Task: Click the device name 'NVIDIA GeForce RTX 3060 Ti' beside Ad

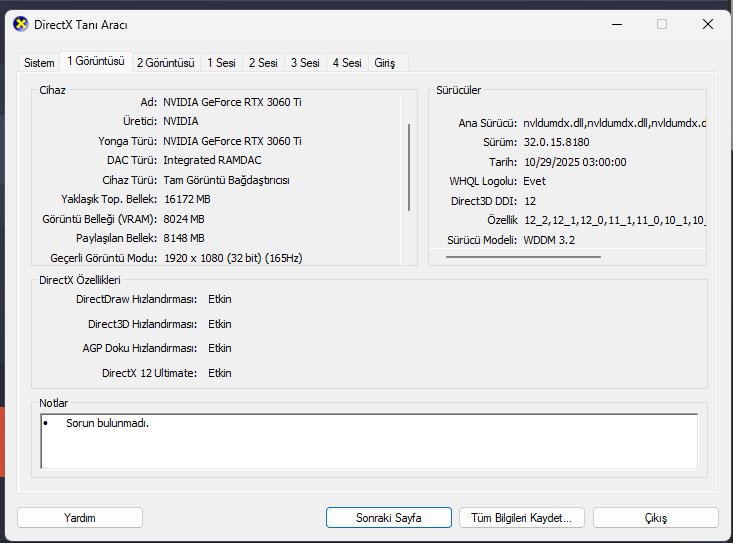Action: tap(232, 102)
